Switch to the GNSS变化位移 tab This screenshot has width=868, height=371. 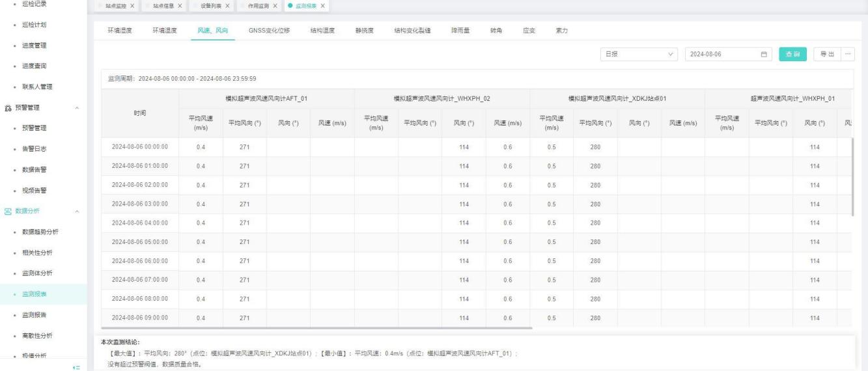point(269,31)
